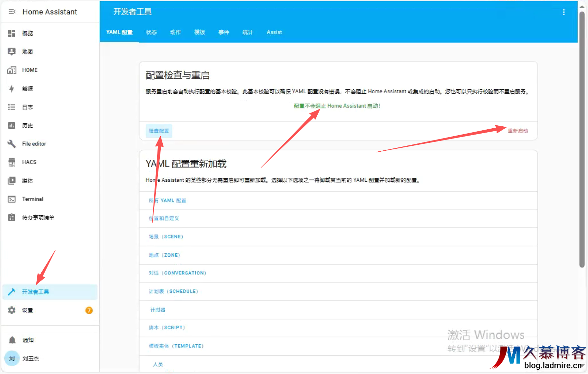Click the vertical page scrollbar
This screenshot has width=588, height=374.
click(x=582, y=139)
